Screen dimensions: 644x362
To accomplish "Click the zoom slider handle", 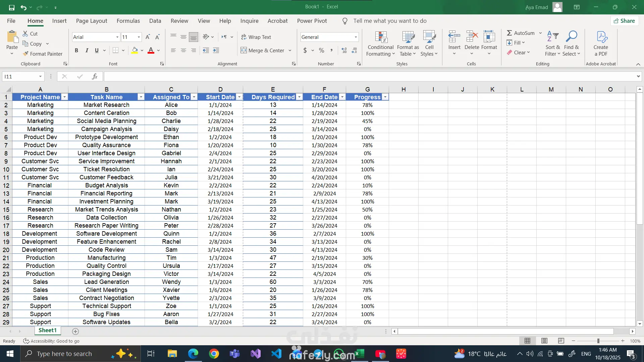I will (598, 341).
